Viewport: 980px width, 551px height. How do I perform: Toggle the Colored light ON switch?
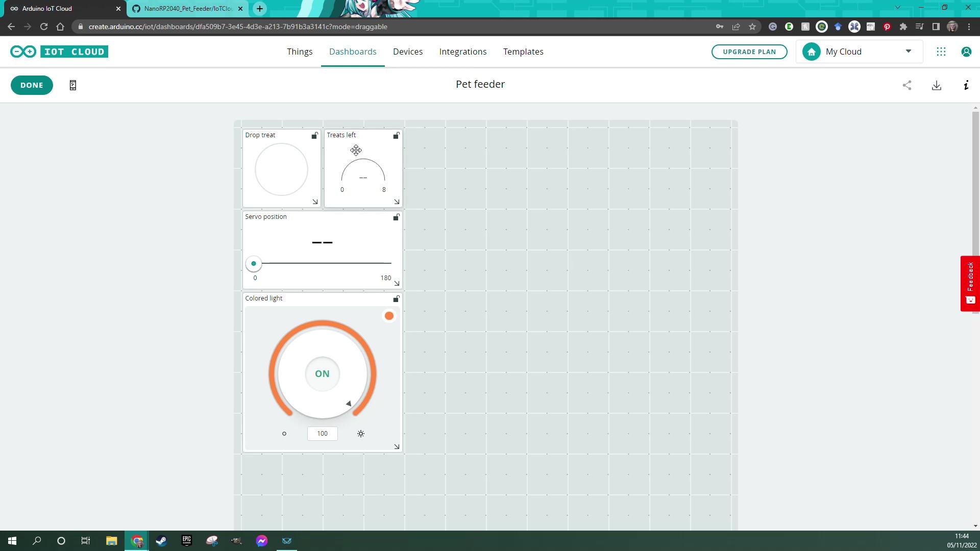pyautogui.click(x=322, y=373)
